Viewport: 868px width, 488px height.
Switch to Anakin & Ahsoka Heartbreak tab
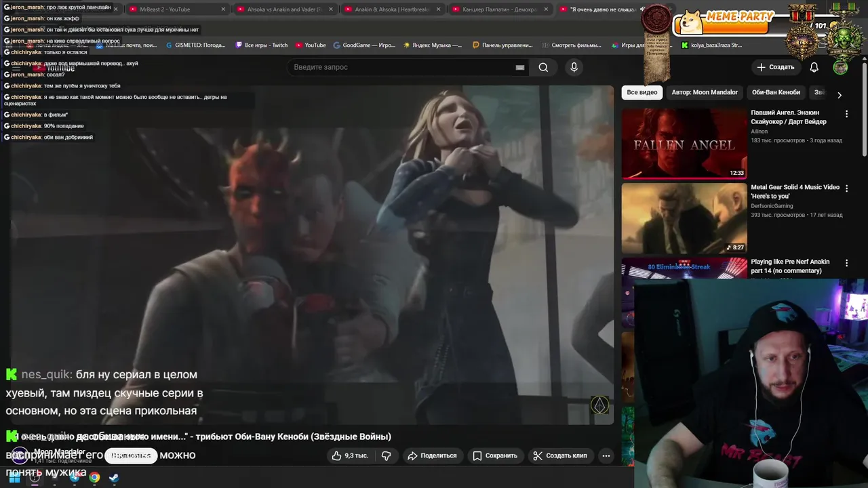(393, 9)
